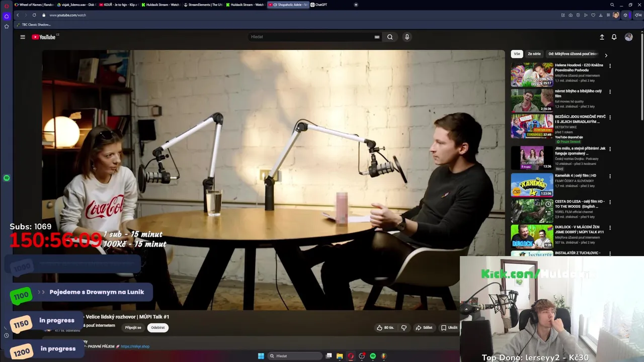Open Opera snapshot camera toolbar icon
The width and height of the screenshot is (644, 362).
[570, 15]
